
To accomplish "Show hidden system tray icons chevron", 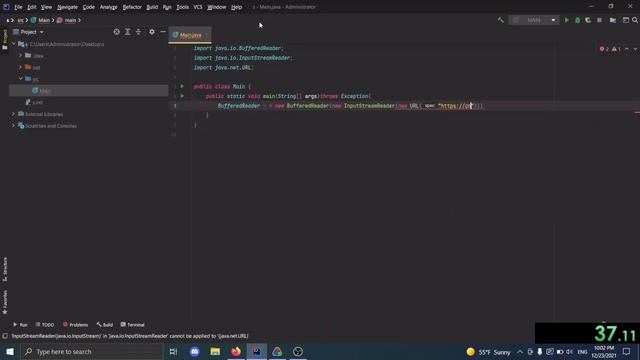I will coord(520,351).
